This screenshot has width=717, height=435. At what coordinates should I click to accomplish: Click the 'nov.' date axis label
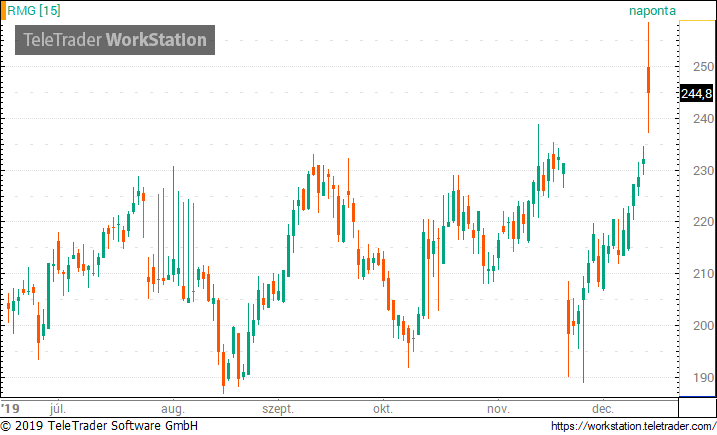pyautogui.click(x=498, y=408)
